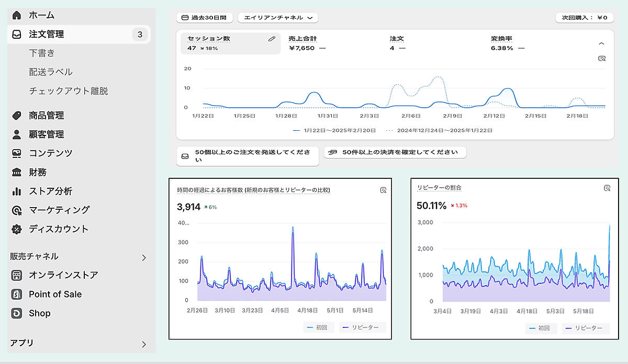Click the pencil edit icon on セッション数 card
Viewport: 628px width, 364px height.
(272, 39)
